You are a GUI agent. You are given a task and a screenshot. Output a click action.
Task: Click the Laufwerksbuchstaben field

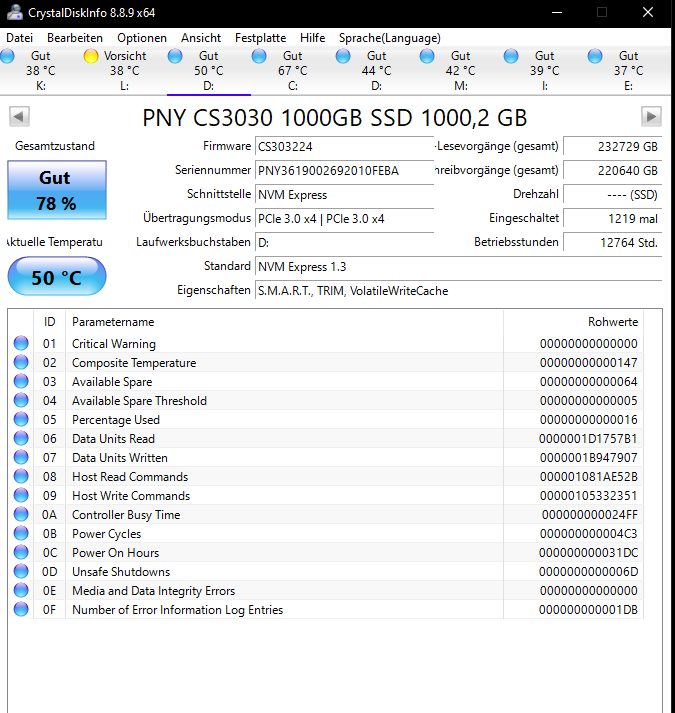344,243
